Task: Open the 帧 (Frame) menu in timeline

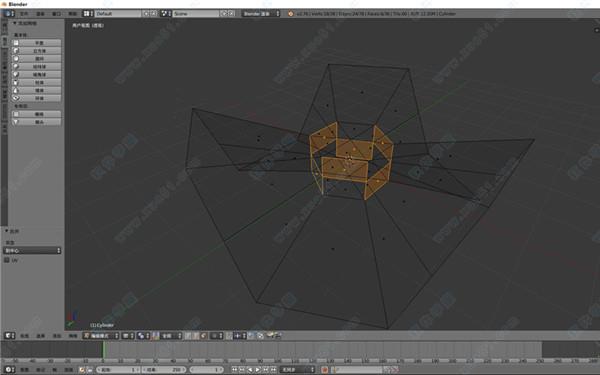Action: (x=54, y=370)
